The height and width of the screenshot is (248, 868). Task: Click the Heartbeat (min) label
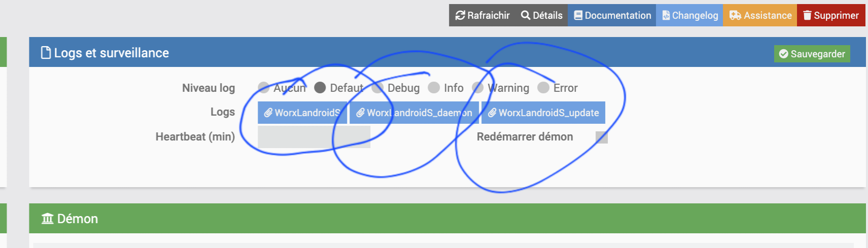[x=195, y=137]
